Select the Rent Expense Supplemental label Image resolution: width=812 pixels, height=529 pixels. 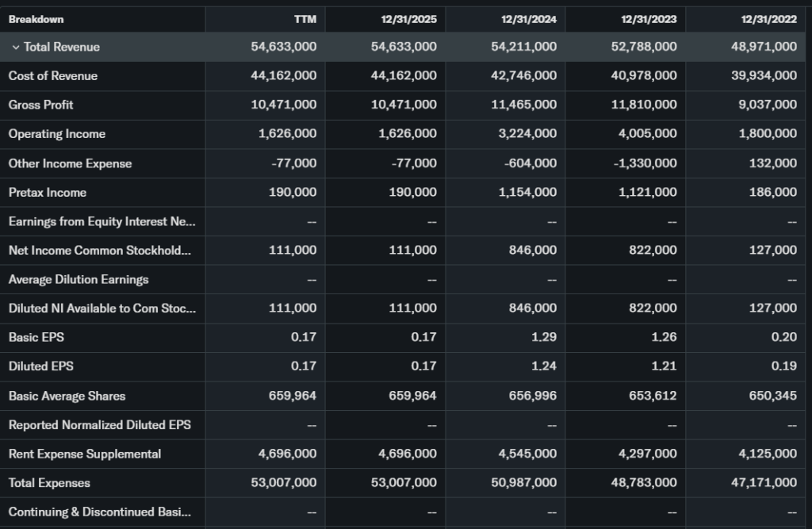[85, 454]
